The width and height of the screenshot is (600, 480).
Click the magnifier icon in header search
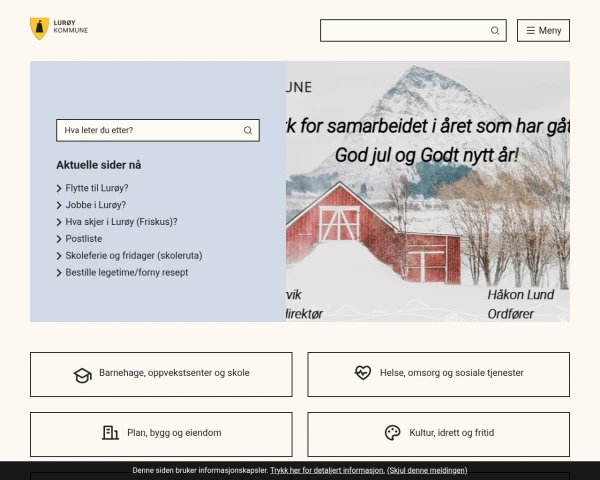[x=495, y=31]
